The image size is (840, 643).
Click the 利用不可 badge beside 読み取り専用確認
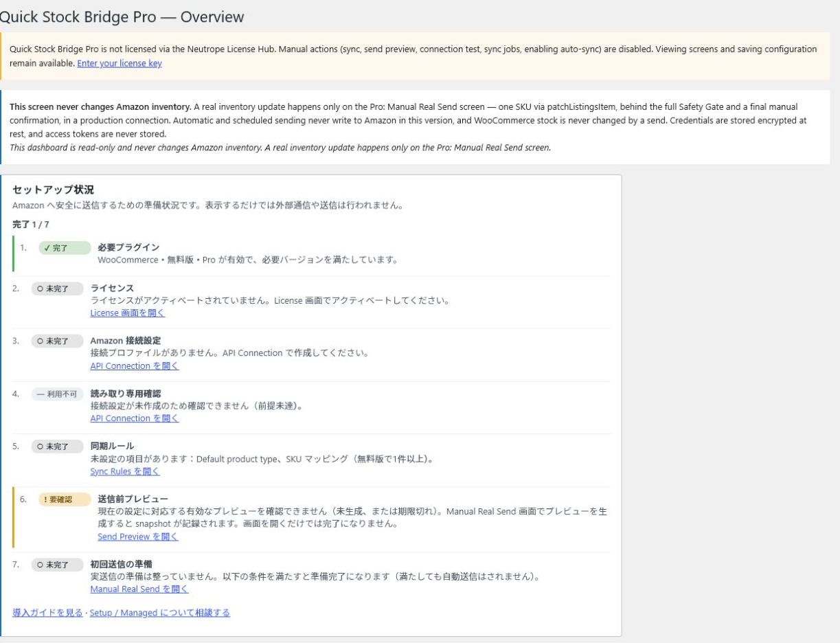tap(57, 394)
